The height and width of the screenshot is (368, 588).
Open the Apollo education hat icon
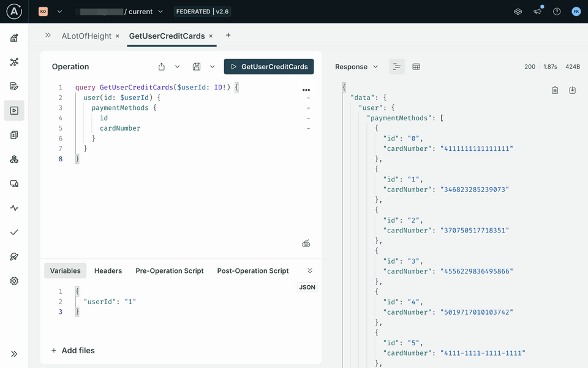518,11
